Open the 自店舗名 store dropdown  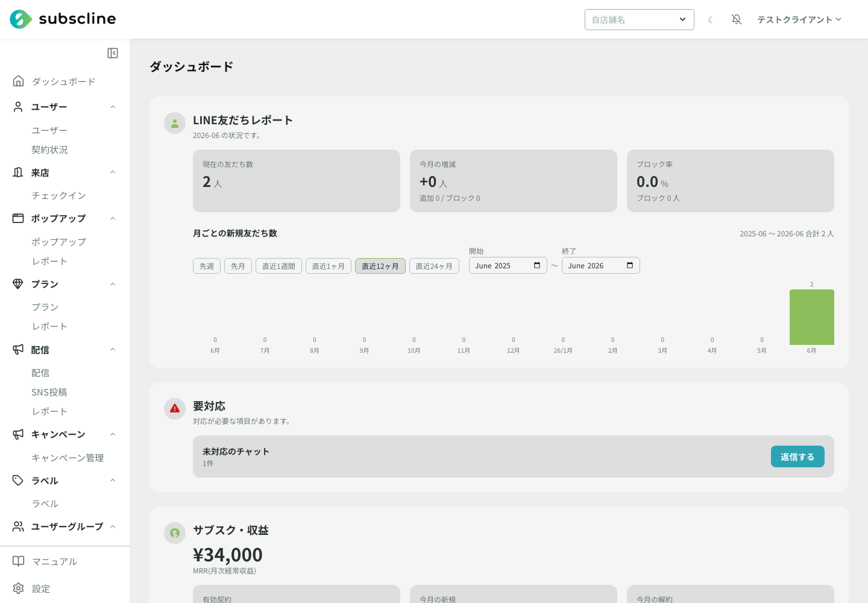tap(640, 19)
